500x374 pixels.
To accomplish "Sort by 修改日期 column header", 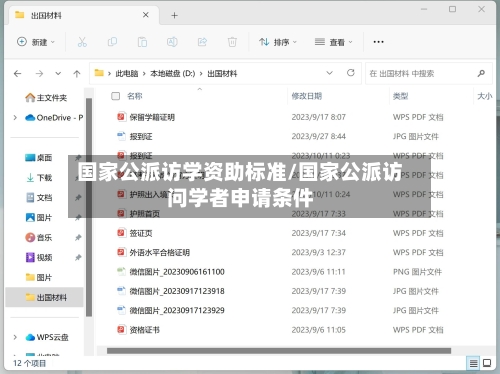I will [x=307, y=96].
